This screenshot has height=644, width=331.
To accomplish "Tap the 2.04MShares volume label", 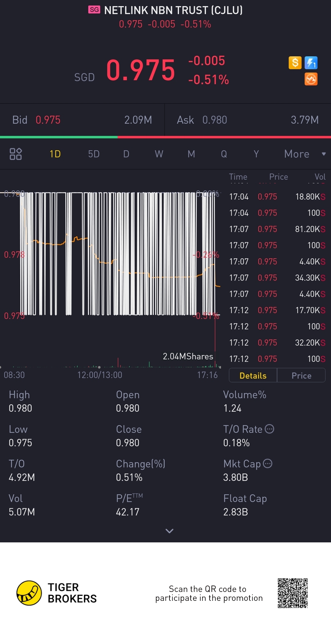I will [x=188, y=356].
